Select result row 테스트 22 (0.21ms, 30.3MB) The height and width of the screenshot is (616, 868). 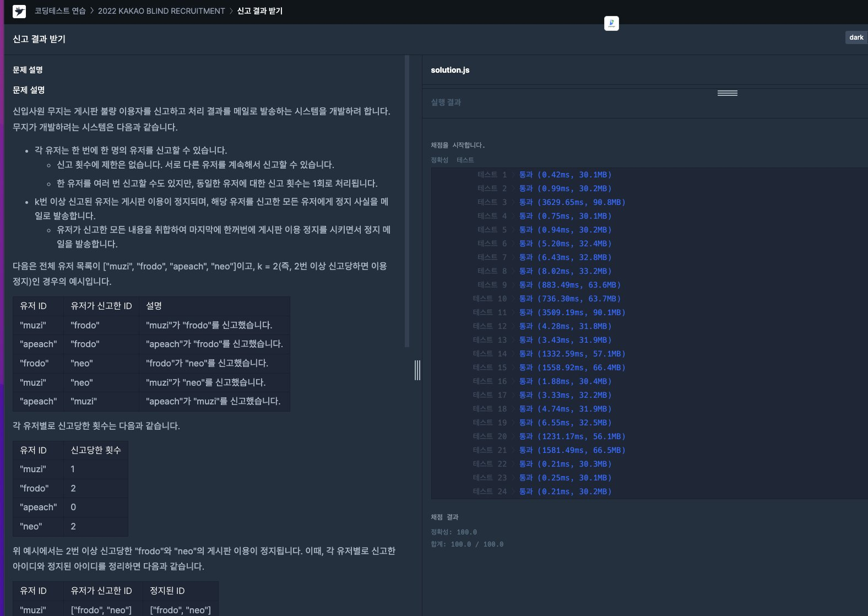(542, 464)
